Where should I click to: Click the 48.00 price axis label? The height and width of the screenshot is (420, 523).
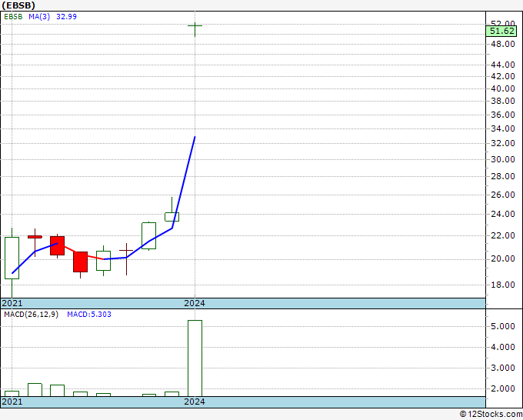tap(503, 44)
